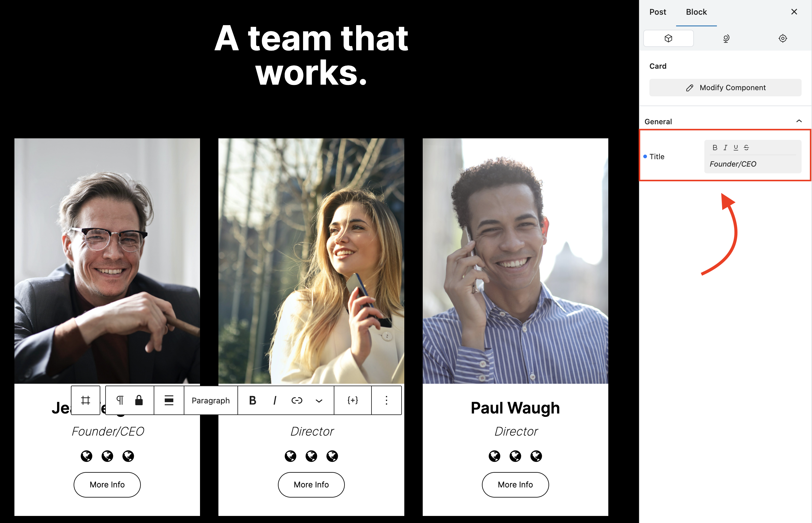Expand more rich text options chevron
812x523 pixels.
click(x=318, y=401)
